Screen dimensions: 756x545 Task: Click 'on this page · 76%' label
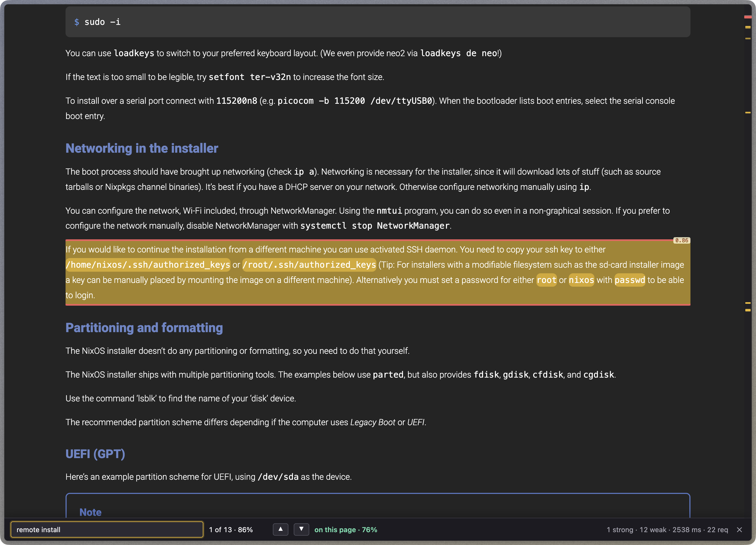[x=346, y=530]
